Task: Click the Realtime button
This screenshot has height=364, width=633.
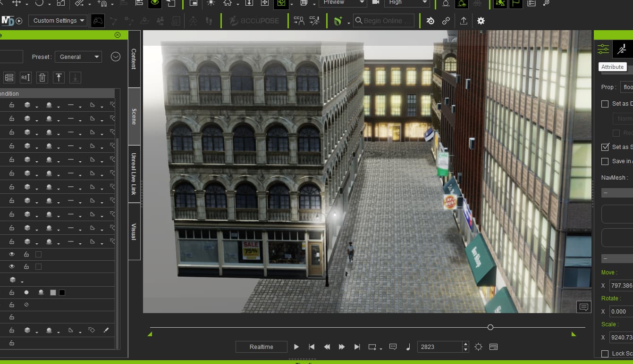Action: pyautogui.click(x=262, y=347)
